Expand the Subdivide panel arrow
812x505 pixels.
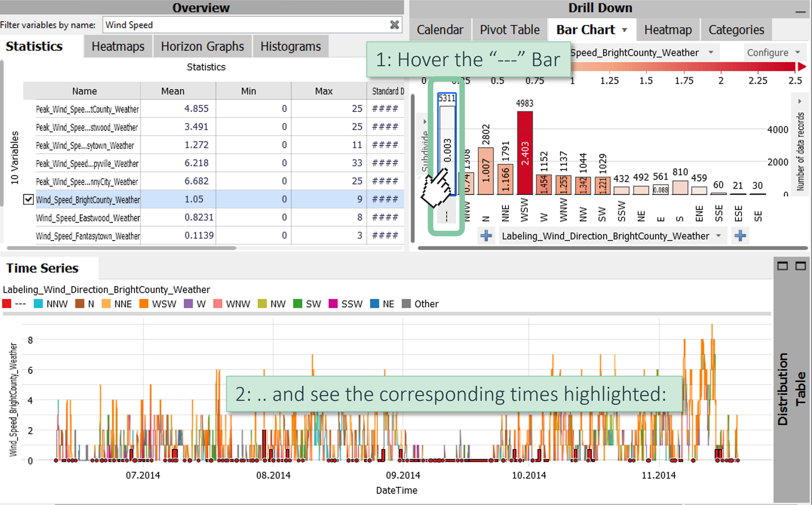pos(425,122)
